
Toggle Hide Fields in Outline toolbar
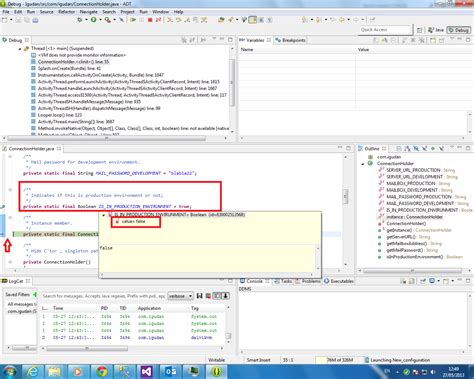(x=416, y=148)
